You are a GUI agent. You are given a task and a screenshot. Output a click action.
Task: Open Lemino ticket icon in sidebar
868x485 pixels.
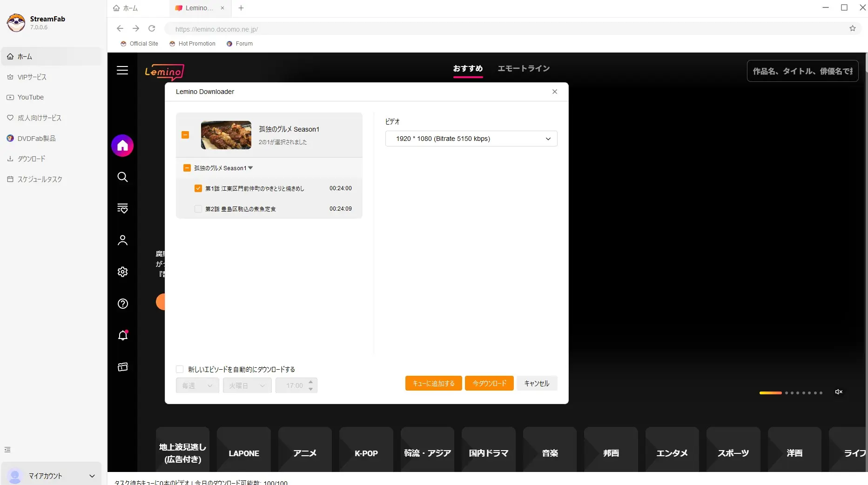pos(122,367)
